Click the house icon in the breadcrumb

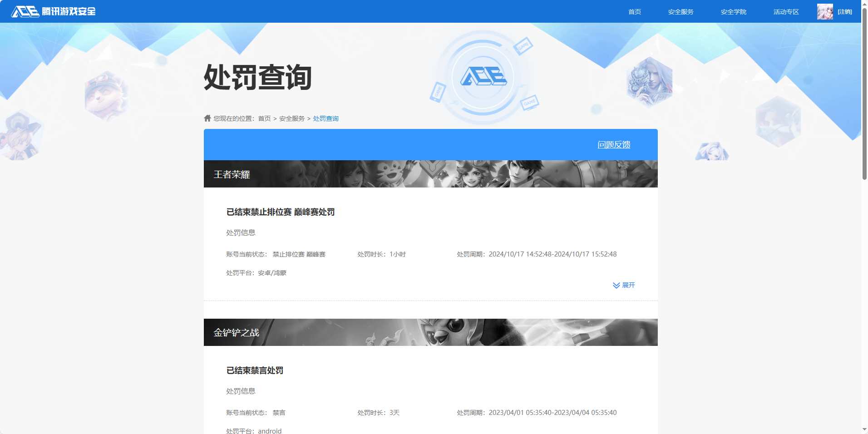(207, 118)
